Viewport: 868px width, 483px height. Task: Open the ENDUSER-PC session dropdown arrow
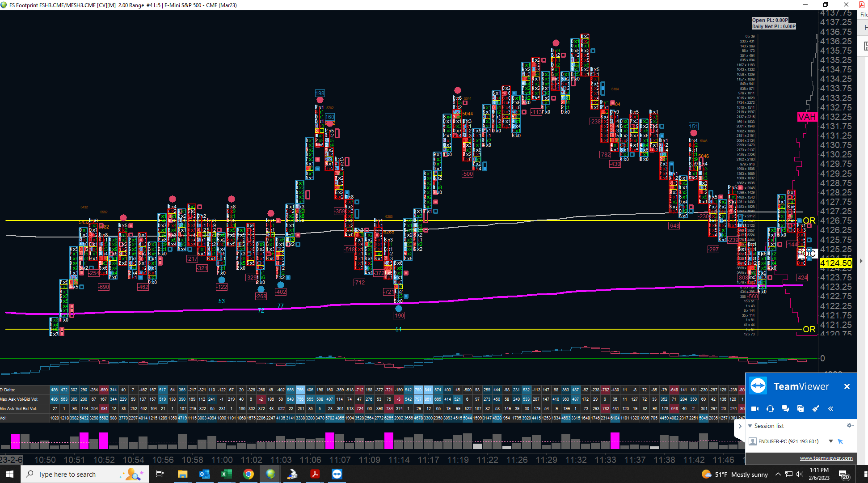(x=830, y=441)
